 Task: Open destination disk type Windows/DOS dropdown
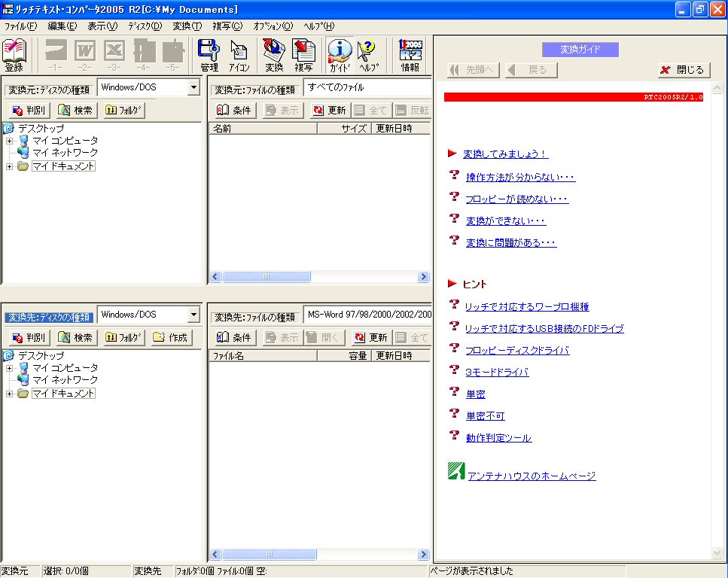pyautogui.click(x=193, y=315)
